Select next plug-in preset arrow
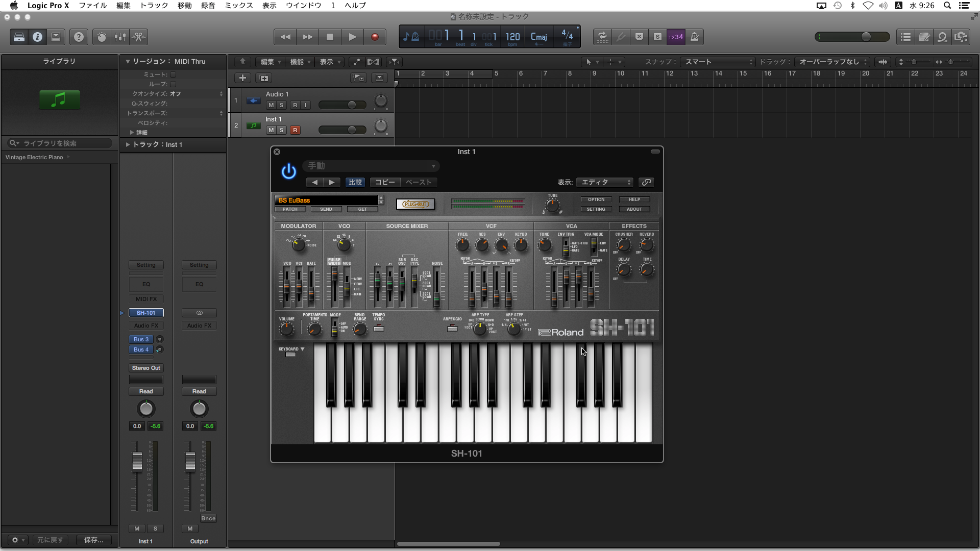 coord(332,182)
